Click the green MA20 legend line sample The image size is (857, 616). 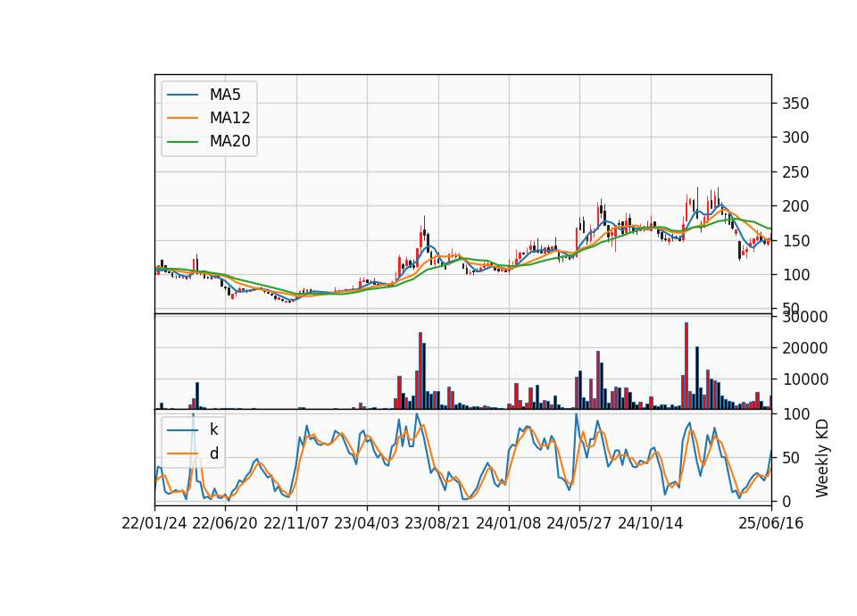(x=182, y=142)
